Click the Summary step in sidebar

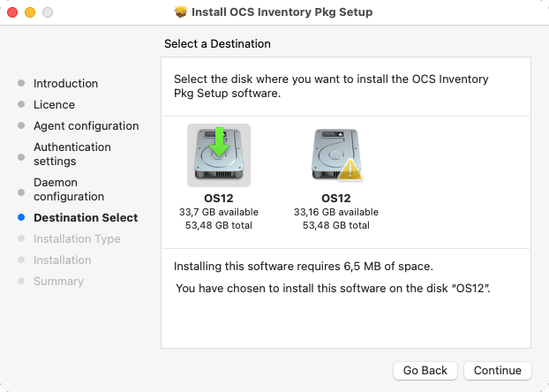(58, 282)
